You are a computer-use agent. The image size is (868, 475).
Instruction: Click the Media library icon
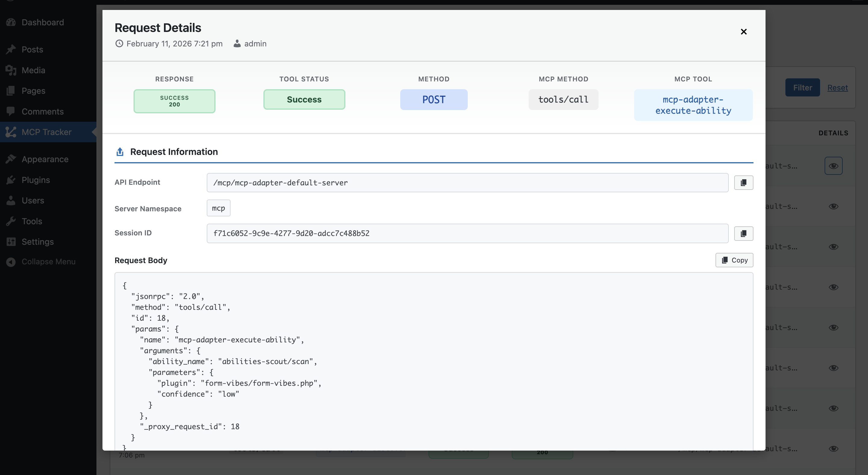(x=11, y=70)
